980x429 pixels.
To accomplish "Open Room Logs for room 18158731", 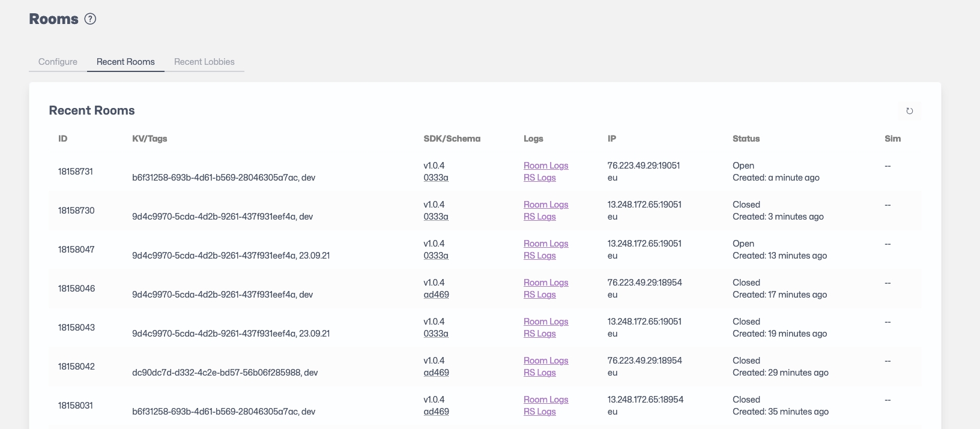I will click(x=545, y=166).
